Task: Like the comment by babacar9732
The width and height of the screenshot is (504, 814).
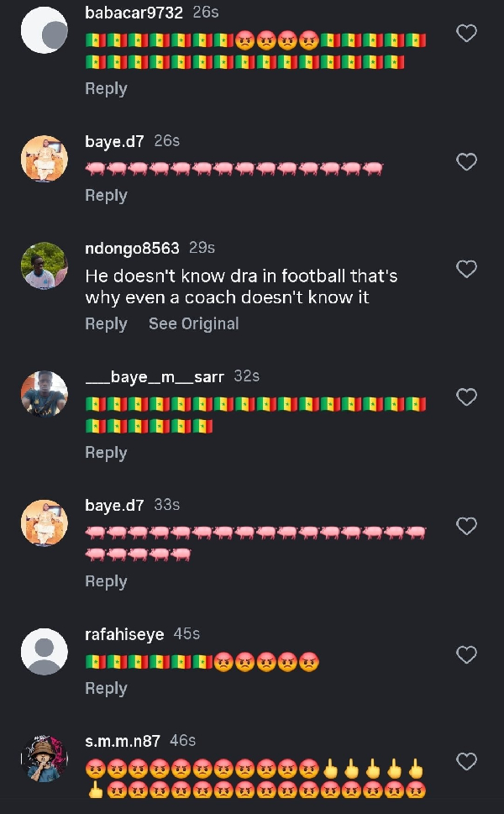Action: pyautogui.click(x=465, y=34)
